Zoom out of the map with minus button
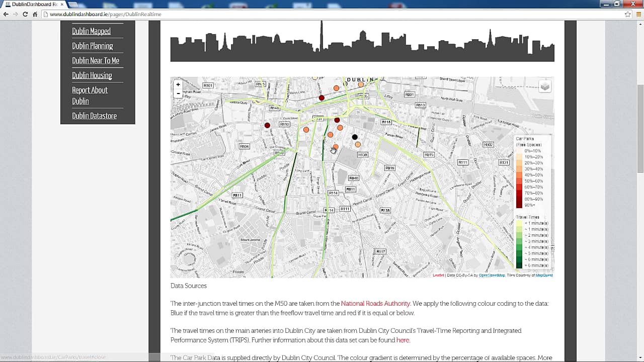Screen dimensions: 644x362 coord(178,93)
